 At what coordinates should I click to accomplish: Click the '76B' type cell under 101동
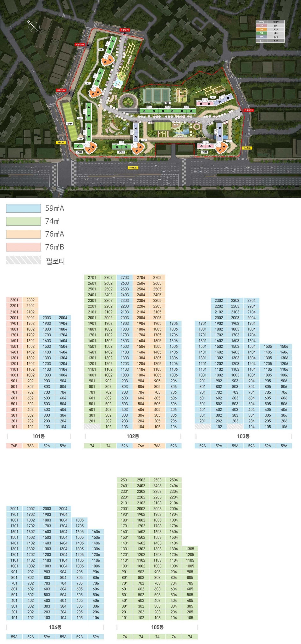[14, 446]
